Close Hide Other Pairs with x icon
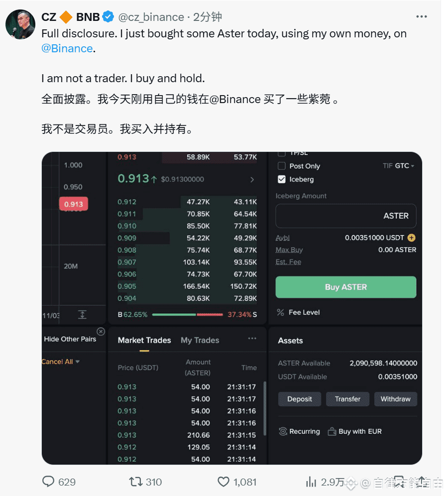The image size is (448, 496). click(101, 332)
